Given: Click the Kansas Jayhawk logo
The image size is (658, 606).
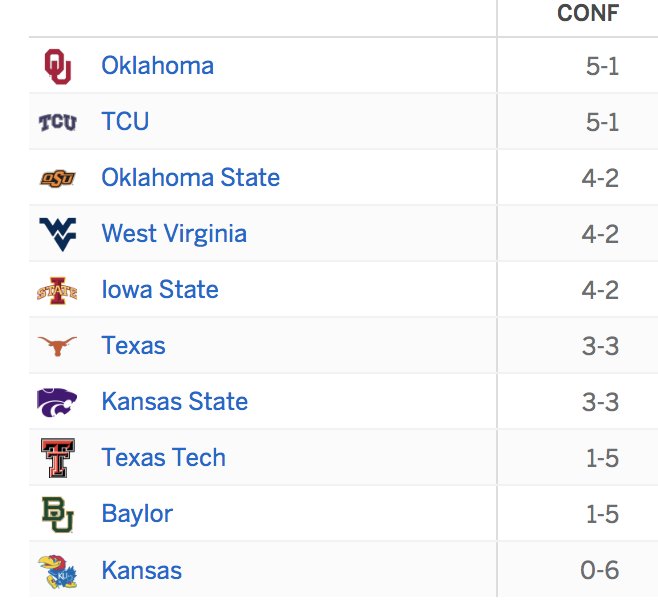Looking at the screenshot, I should click(57, 571).
